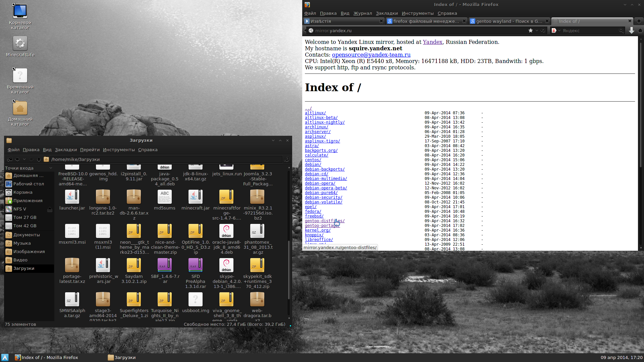644x362 pixels.
Task: Select Изображения in file manager sidebar
Action: click(29, 251)
